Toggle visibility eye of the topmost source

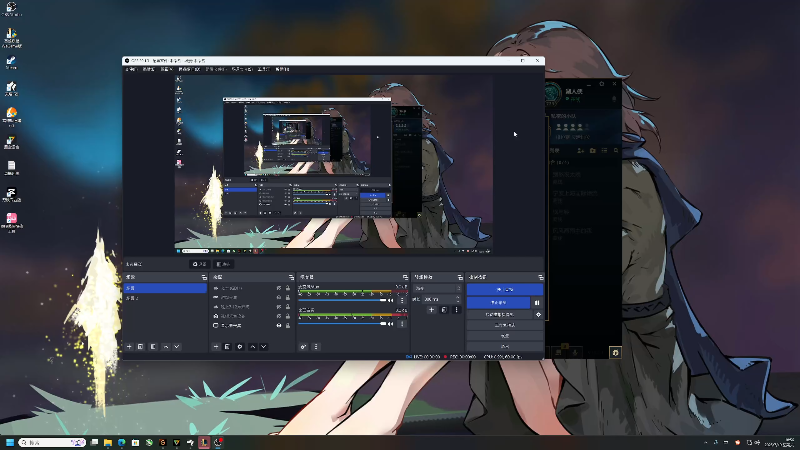pos(279,288)
